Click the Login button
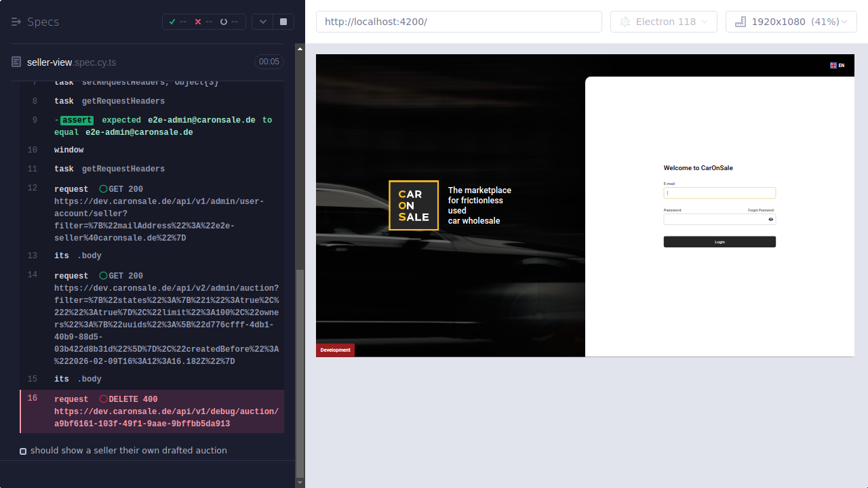 719,241
